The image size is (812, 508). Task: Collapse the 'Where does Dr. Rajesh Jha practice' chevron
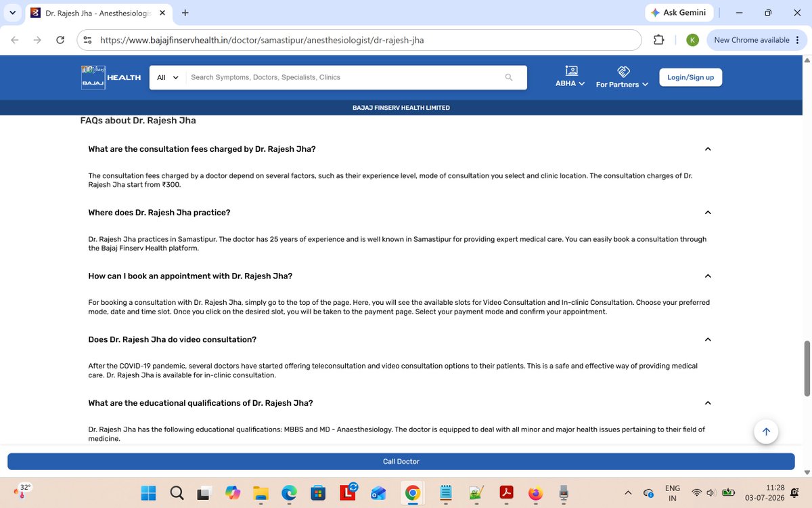[708, 213]
